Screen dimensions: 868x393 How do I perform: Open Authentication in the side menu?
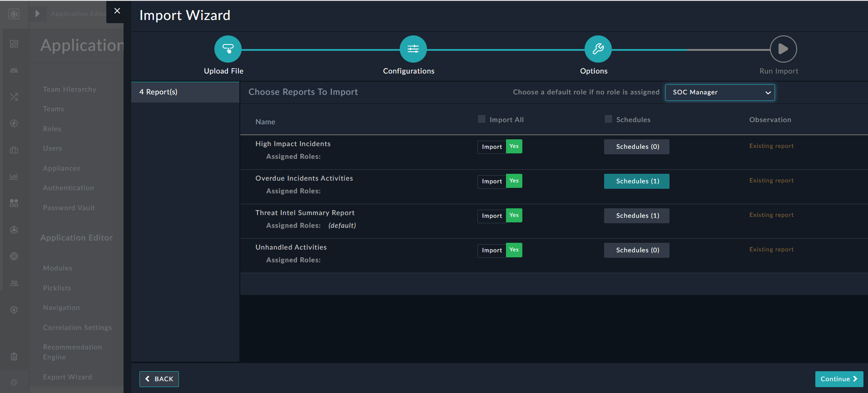tap(69, 188)
